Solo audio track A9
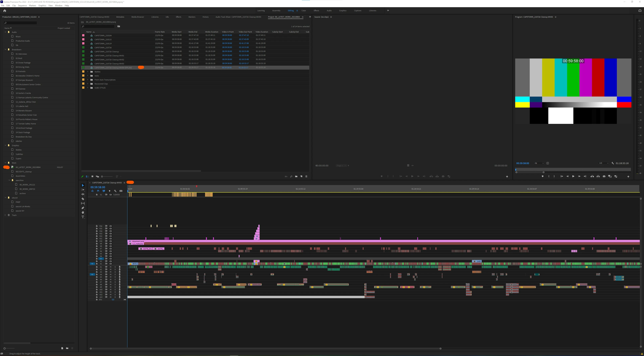Screen dimensions: 644x356 click(115, 287)
